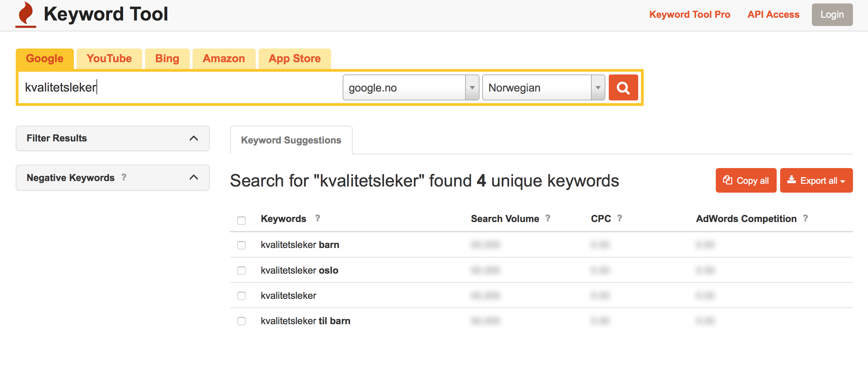Screen dimensions: 868x386
Task: Open the google.no domain dropdown
Action: point(411,88)
